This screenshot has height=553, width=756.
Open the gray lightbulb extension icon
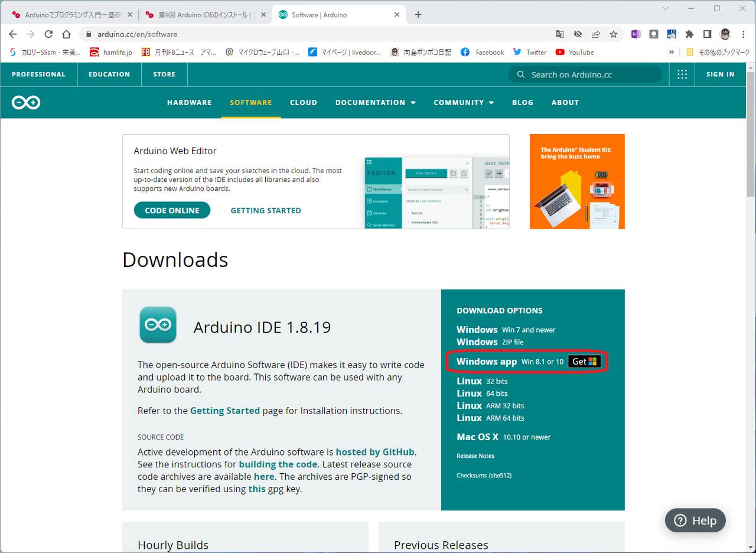(654, 34)
